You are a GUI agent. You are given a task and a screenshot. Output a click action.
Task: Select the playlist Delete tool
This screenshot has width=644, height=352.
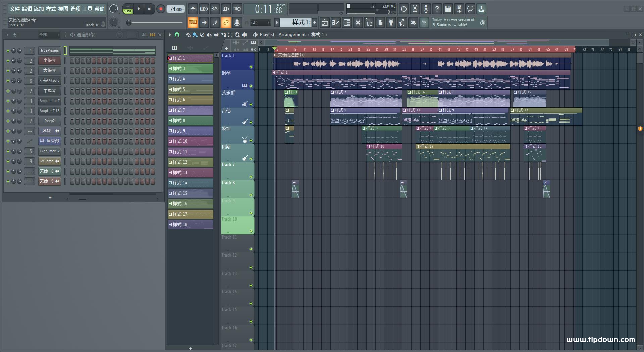tap(202, 35)
